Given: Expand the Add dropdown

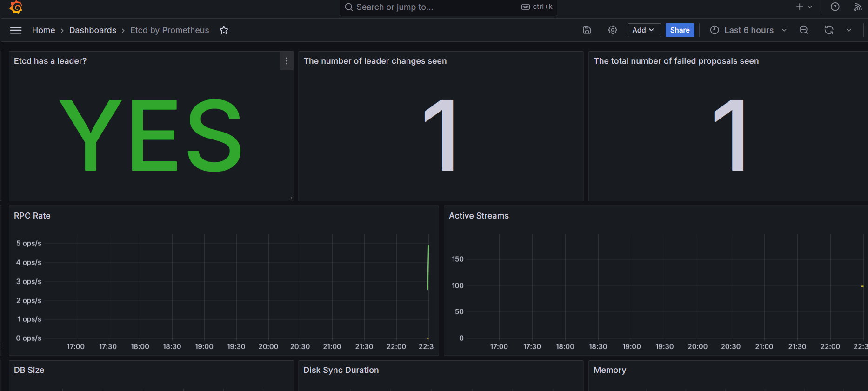Looking at the screenshot, I should pos(644,30).
